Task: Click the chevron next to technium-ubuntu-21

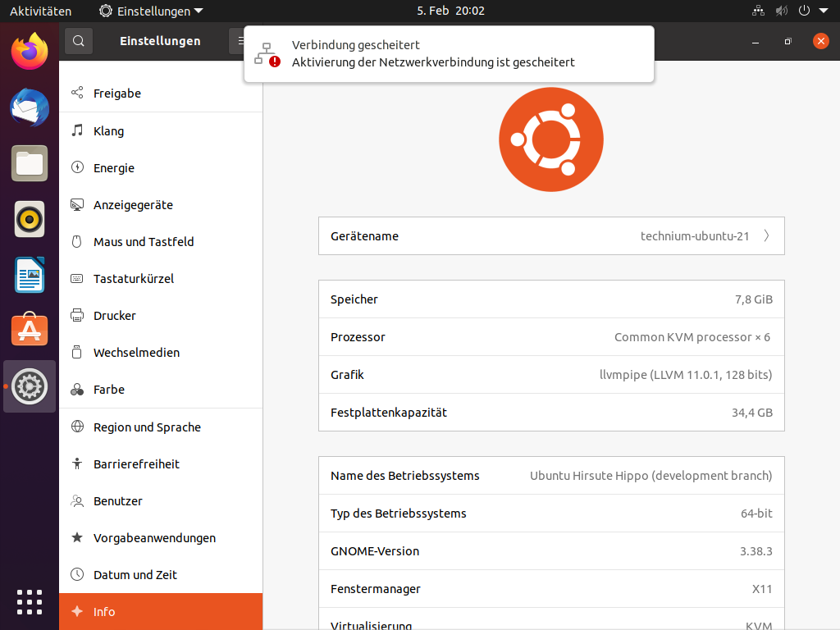Action: pos(767,235)
